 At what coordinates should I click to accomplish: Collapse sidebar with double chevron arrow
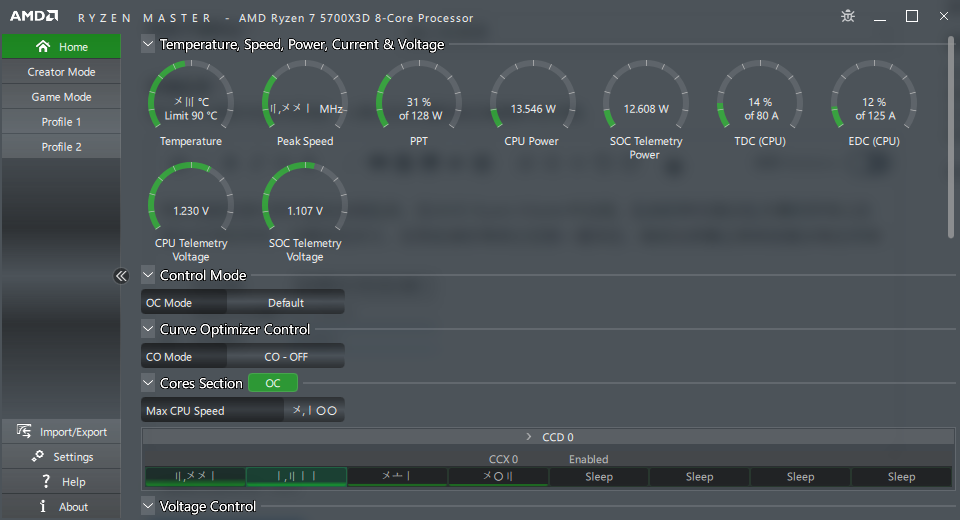pos(121,276)
